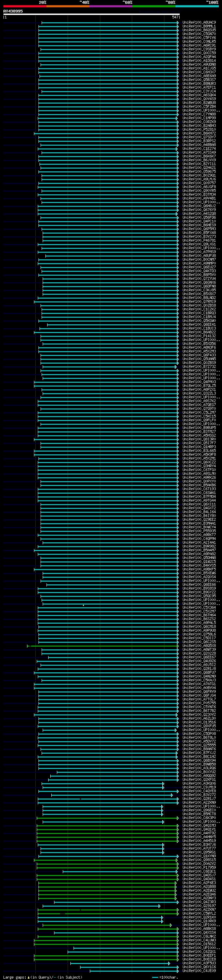Viewport: 222px width, 980px height.
Task: Click hit name UniRef100_Q2R1J8
Action: [199, 669]
